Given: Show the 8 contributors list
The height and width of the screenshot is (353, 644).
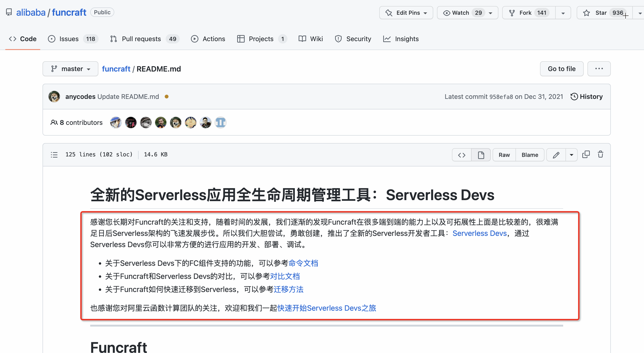Looking at the screenshot, I should tap(77, 122).
